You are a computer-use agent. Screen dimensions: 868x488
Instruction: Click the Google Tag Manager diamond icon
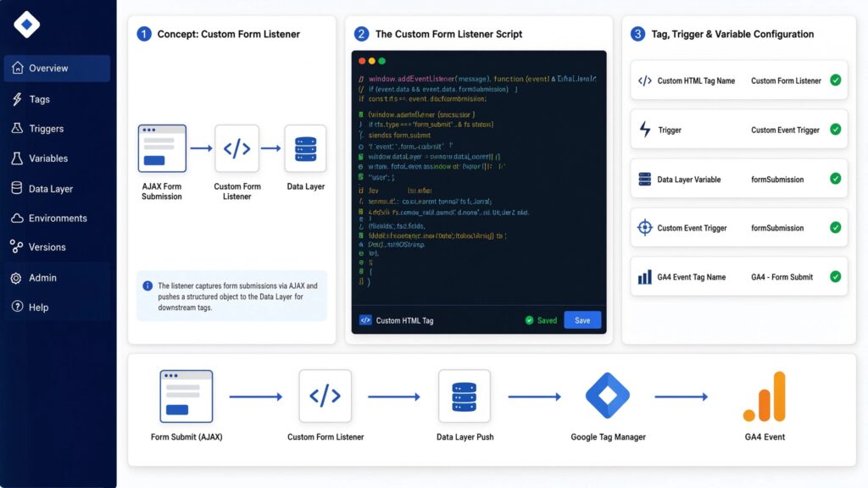607,396
